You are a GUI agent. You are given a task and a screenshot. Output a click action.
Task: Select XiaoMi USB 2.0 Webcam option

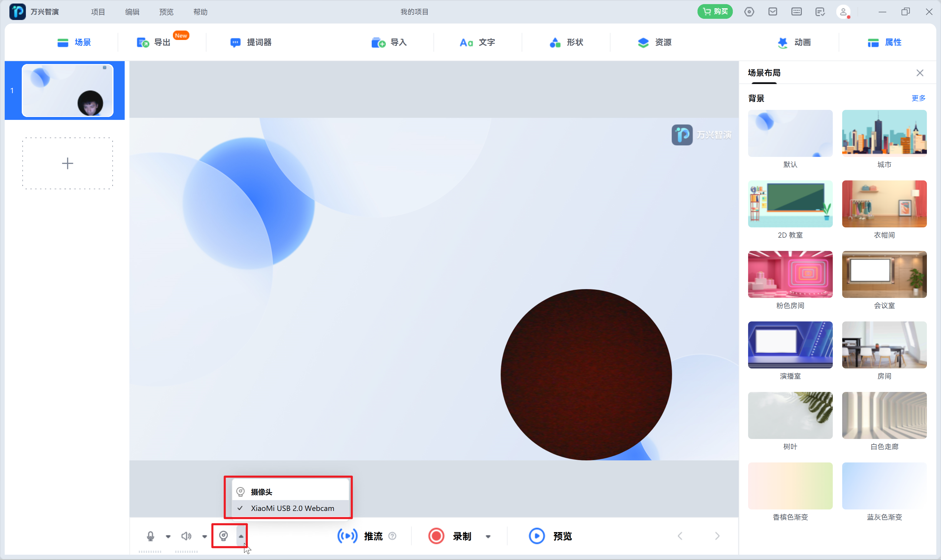(292, 508)
